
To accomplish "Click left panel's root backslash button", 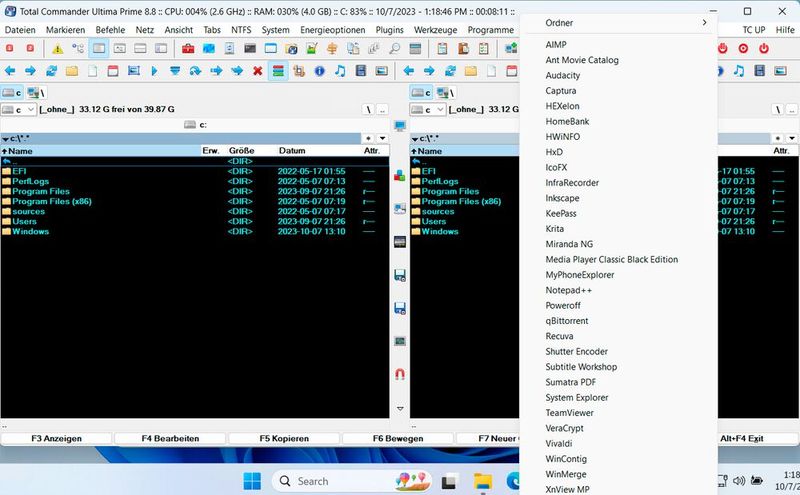I will pos(368,109).
